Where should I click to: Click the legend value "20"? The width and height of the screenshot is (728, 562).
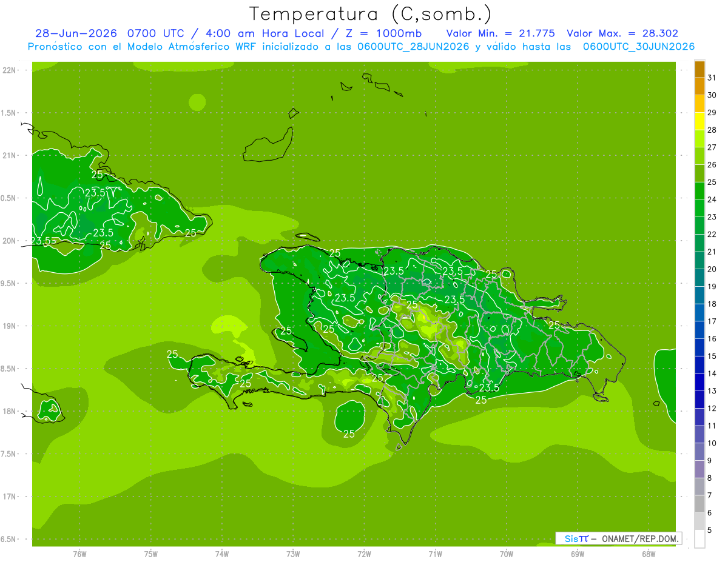(x=712, y=269)
